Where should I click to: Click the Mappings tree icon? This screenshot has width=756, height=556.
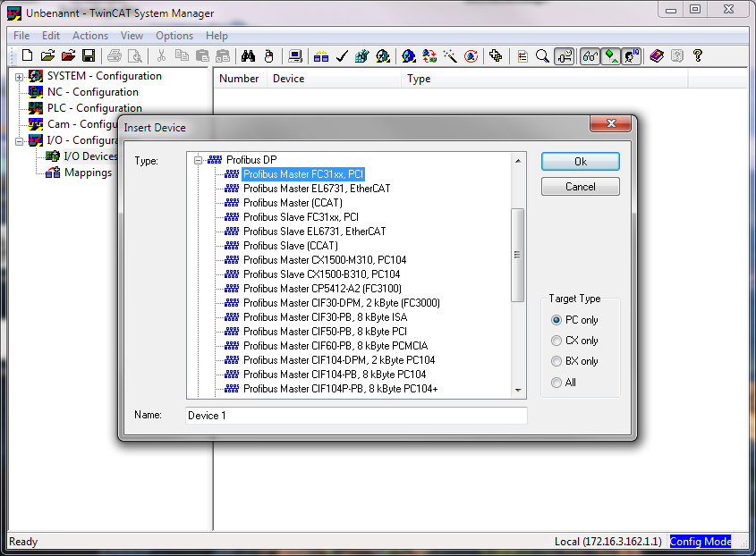pyautogui.click(x=53, y=173)
